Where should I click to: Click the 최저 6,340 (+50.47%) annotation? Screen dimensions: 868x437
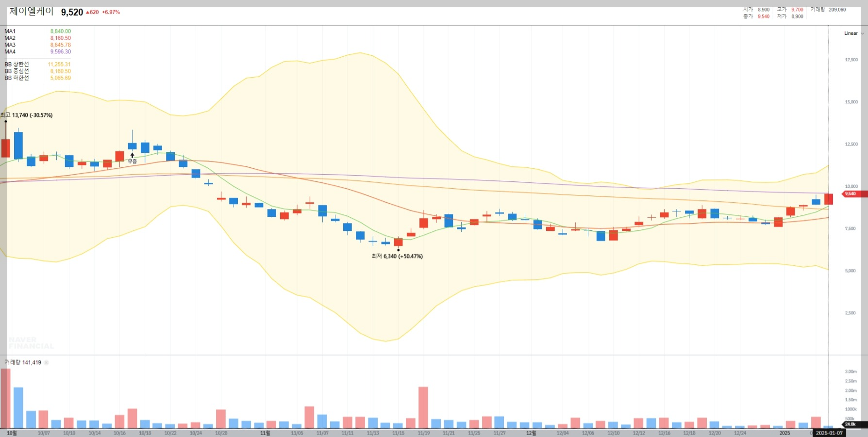coord(397,256)
